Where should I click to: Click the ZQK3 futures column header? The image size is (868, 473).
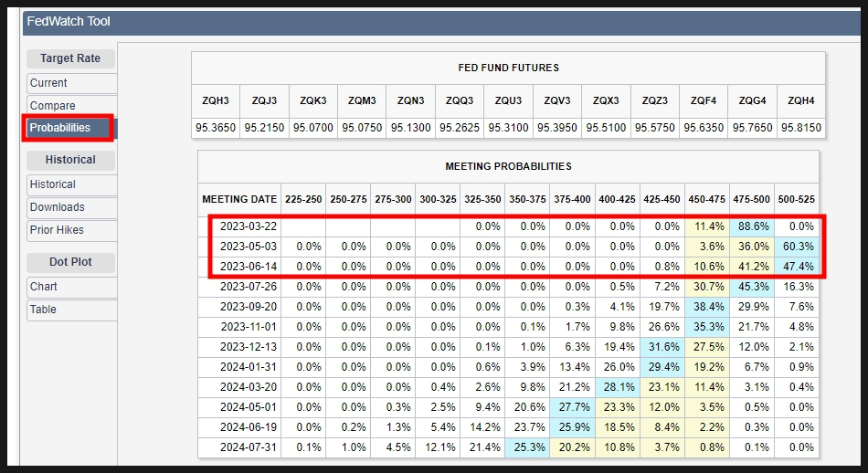click(x=312, y=100)
